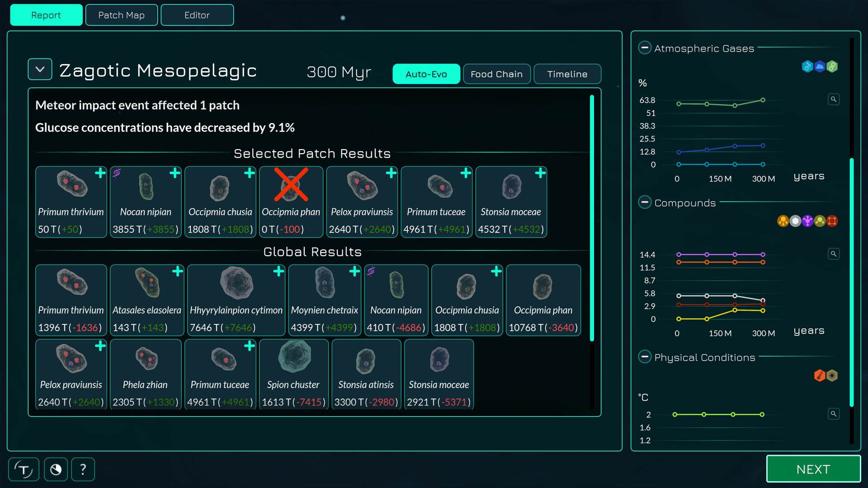Switch to the Food Chain view

496,74
